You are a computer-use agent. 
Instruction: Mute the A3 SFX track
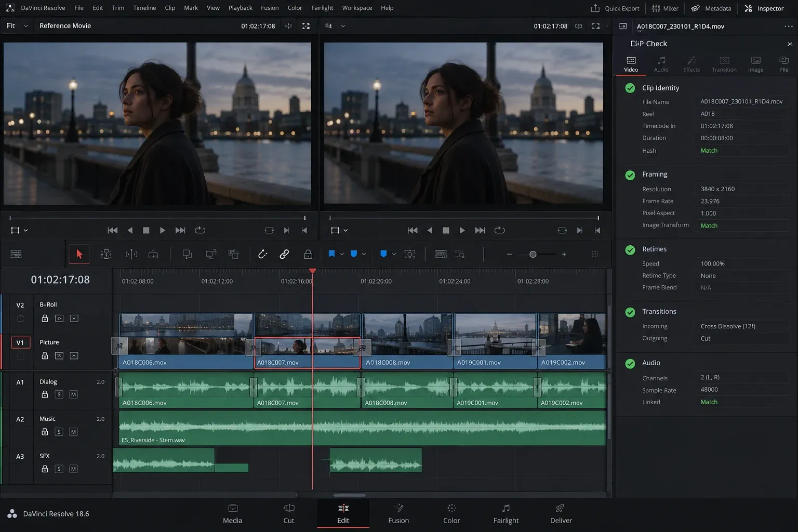click(73, 469)
